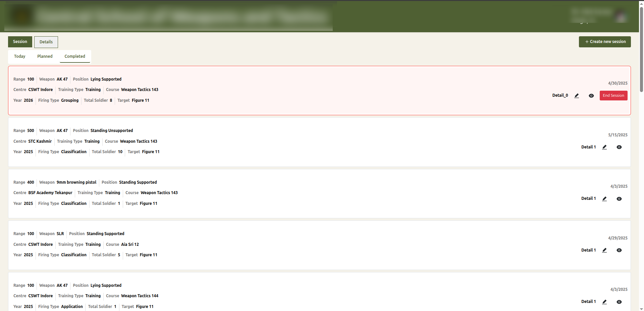The width and height of the screenshot is (644, 311).
Task: Click the page vertical scrollbar
Action: (641, 47)
